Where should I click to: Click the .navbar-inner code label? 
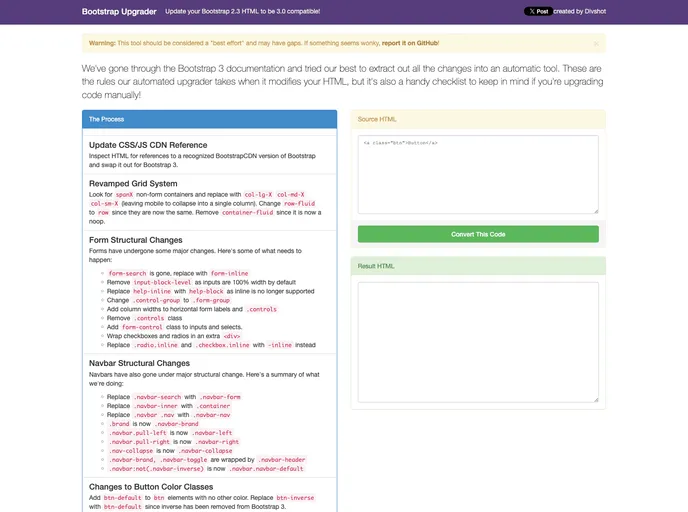(156, 406)
